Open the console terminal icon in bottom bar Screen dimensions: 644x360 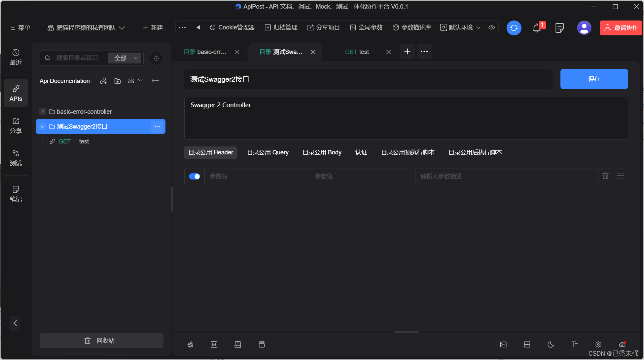[503, 344]
